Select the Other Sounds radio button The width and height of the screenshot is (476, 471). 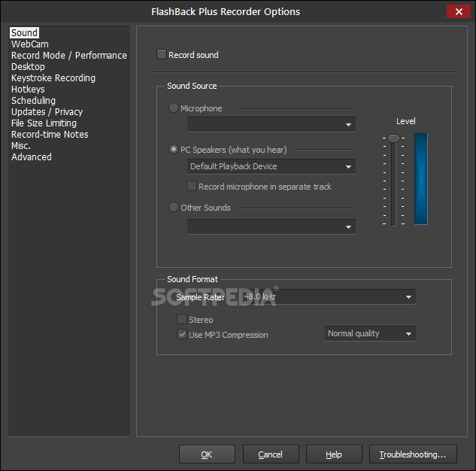click(x=174, y=207)
